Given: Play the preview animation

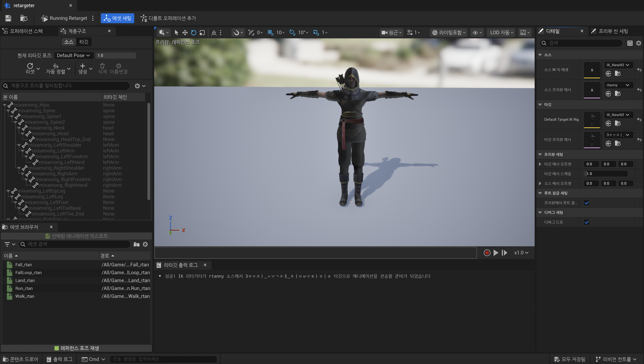Looking at the screenshot, I should [496, 253].
